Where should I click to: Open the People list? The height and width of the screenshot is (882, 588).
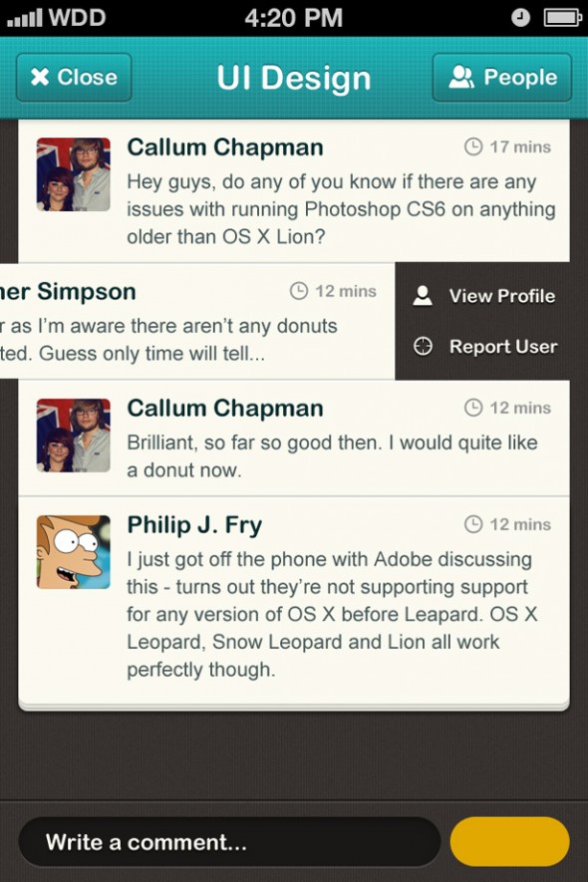point(502,77)
